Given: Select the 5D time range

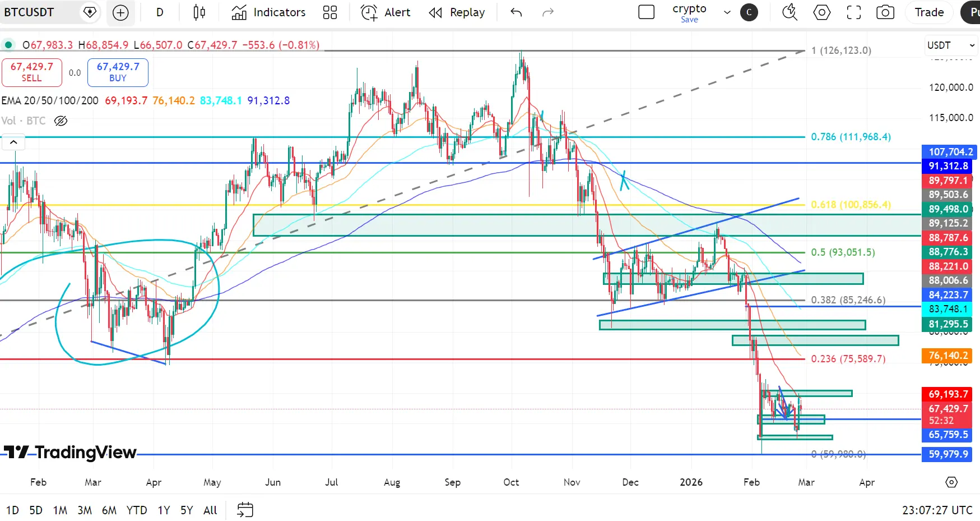Looking at the screenshot, I should click(36, 510).
